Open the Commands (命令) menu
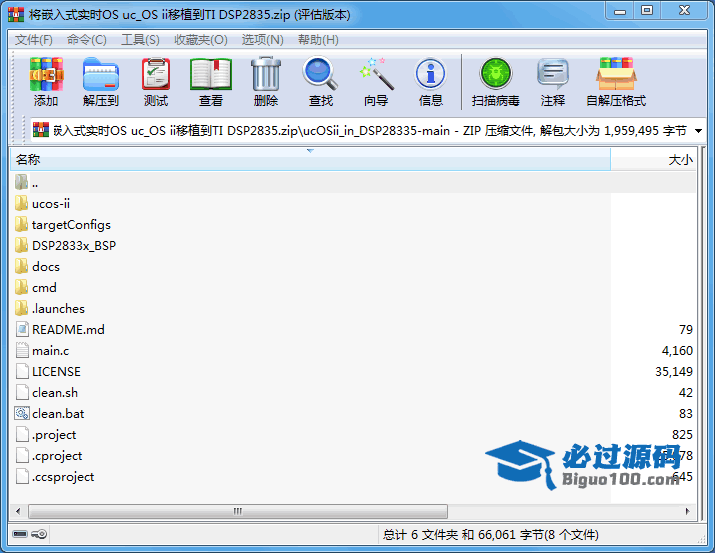 [x=87, y=40]
